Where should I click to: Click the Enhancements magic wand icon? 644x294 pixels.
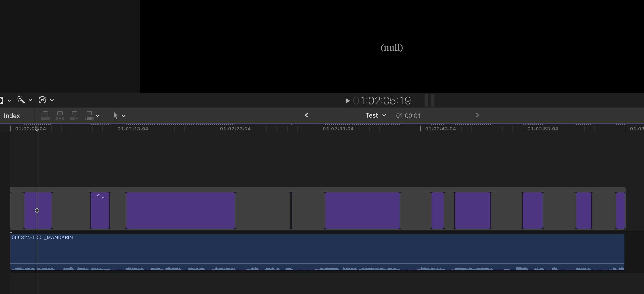click(21, 100)
